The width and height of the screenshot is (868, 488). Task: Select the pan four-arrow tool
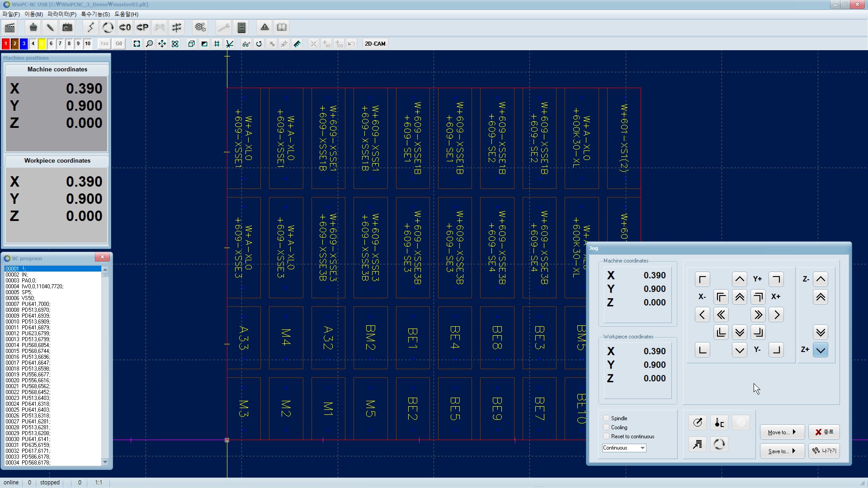point(162,44)
